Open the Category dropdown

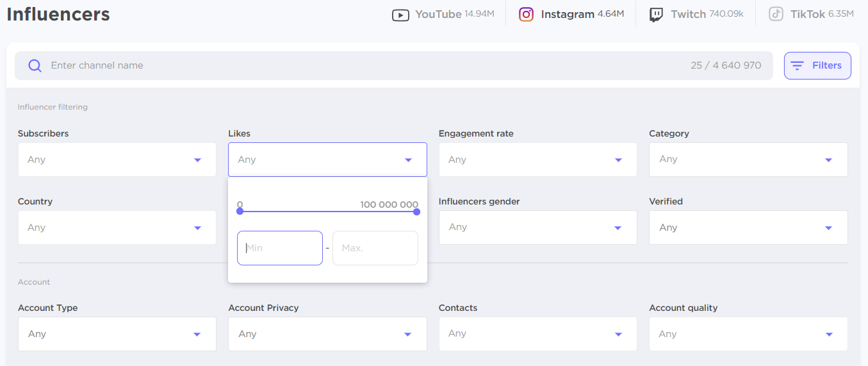tap(748, 160)
